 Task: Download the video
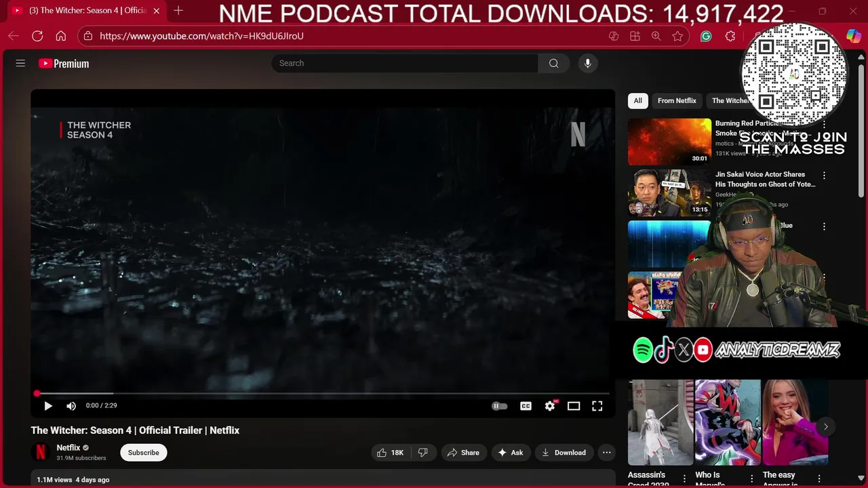tap(564, 453)
